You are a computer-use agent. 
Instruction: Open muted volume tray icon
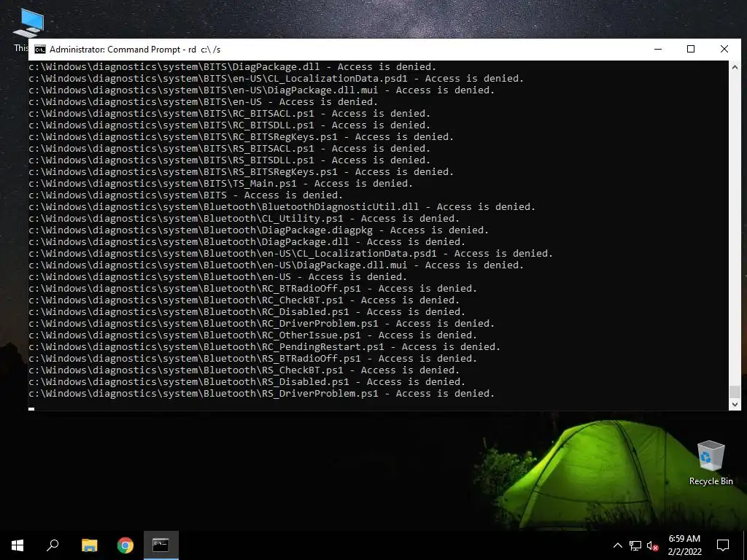[x=653, y=545]
